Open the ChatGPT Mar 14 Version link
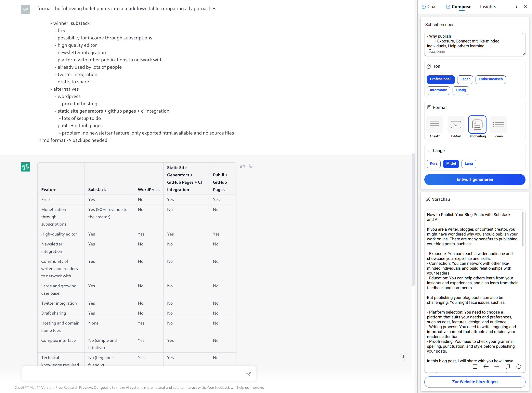Image resolution: width=532 pixels, height=393 pixels. tap(34, 388)
